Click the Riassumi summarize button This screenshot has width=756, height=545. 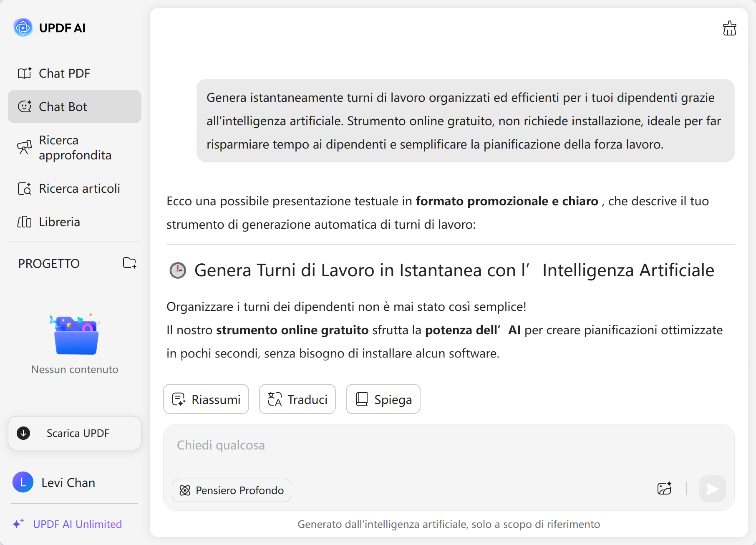206,399
